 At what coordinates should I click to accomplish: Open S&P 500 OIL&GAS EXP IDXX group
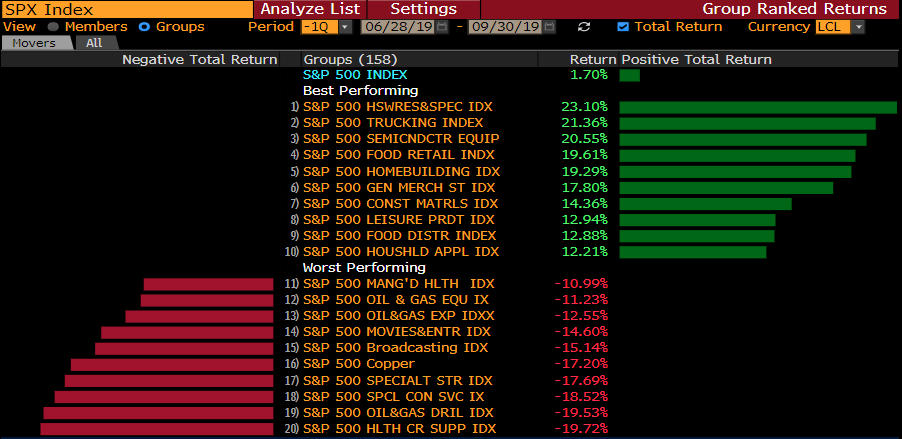399,316
